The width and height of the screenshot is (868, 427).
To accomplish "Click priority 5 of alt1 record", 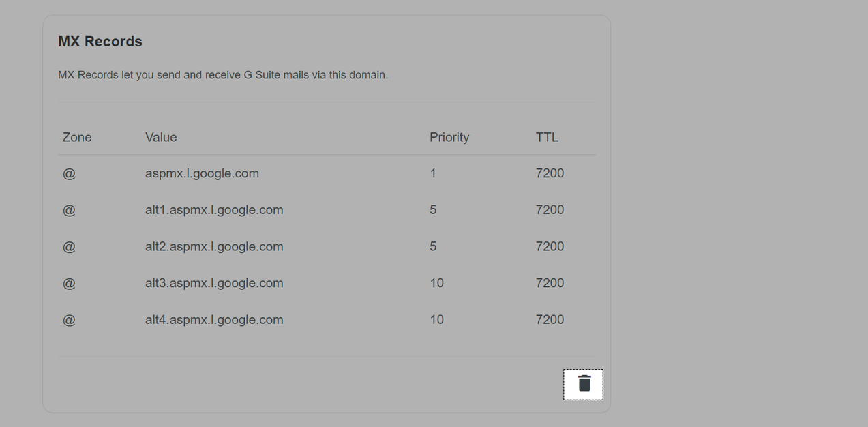I will [x=433, y=210].
